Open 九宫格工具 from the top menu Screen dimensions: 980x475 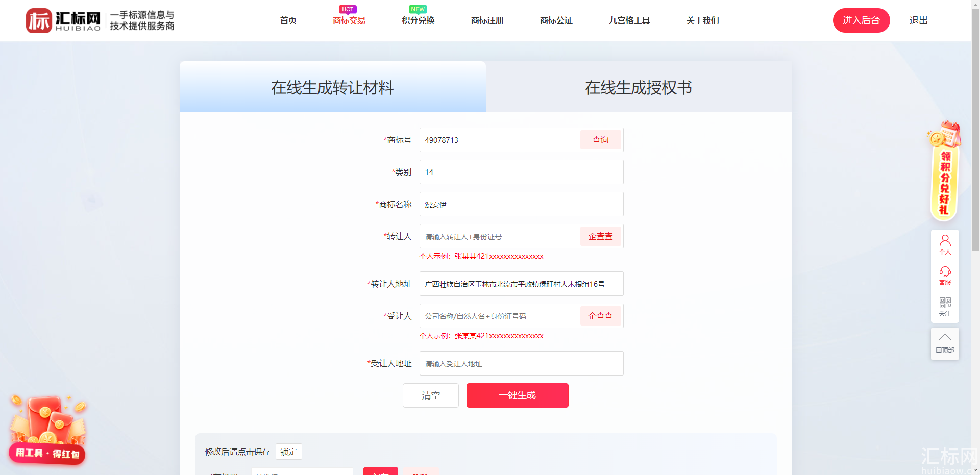coord(629,20)
